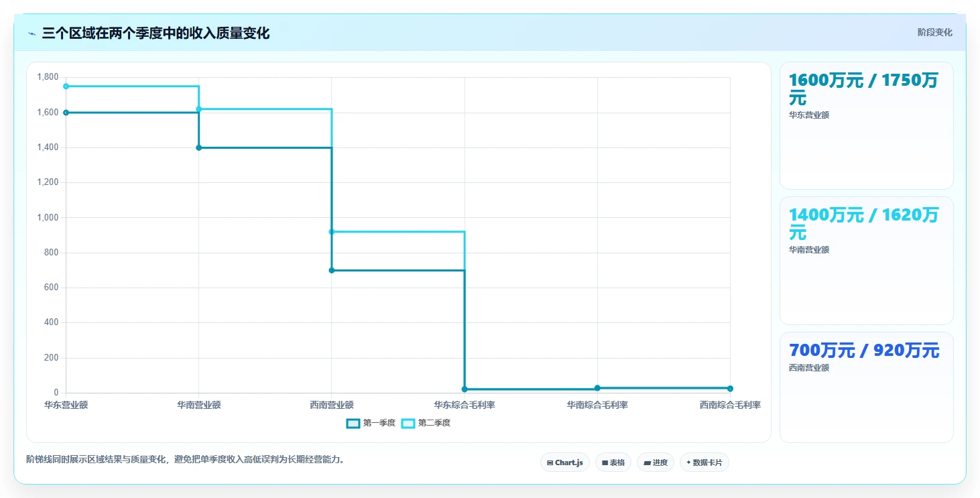Image resolution: width=980 pixels, height=498 pixels.
Task: Click the 第二季度 point at 920
Action: click(332, 232)
